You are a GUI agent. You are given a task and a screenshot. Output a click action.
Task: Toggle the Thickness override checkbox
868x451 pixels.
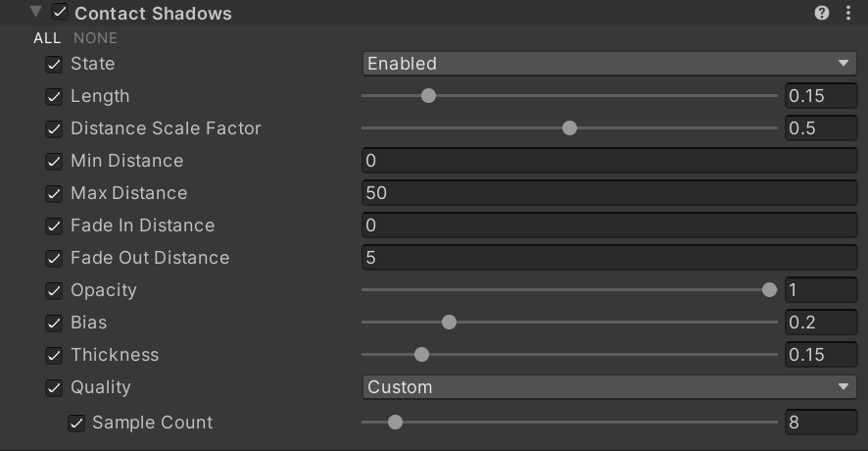pyautogui.click(x=54, y=355)
